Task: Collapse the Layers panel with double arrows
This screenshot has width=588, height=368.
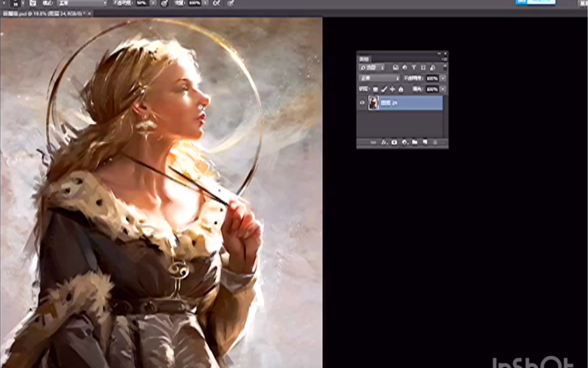Action: point(439,53)
